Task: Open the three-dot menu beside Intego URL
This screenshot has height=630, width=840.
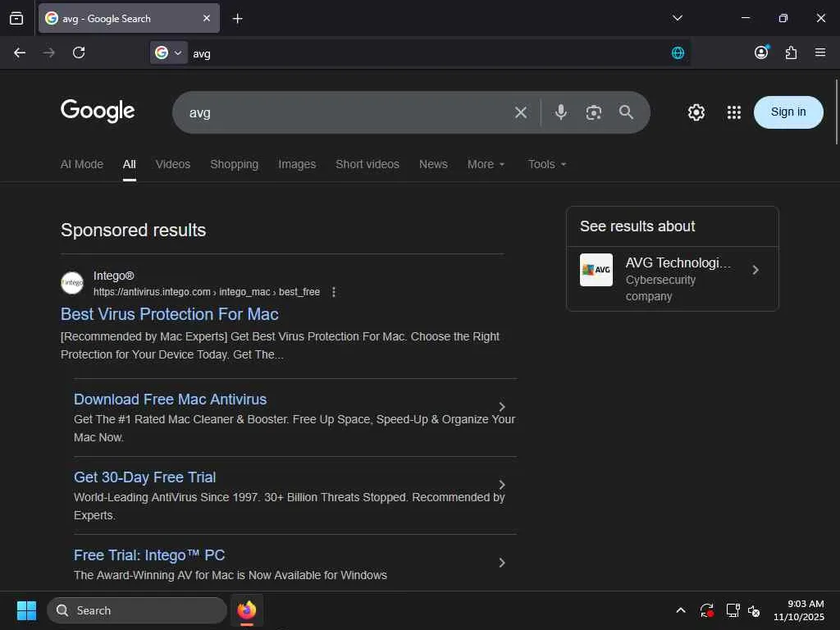Action: click(x=333, y=292)
